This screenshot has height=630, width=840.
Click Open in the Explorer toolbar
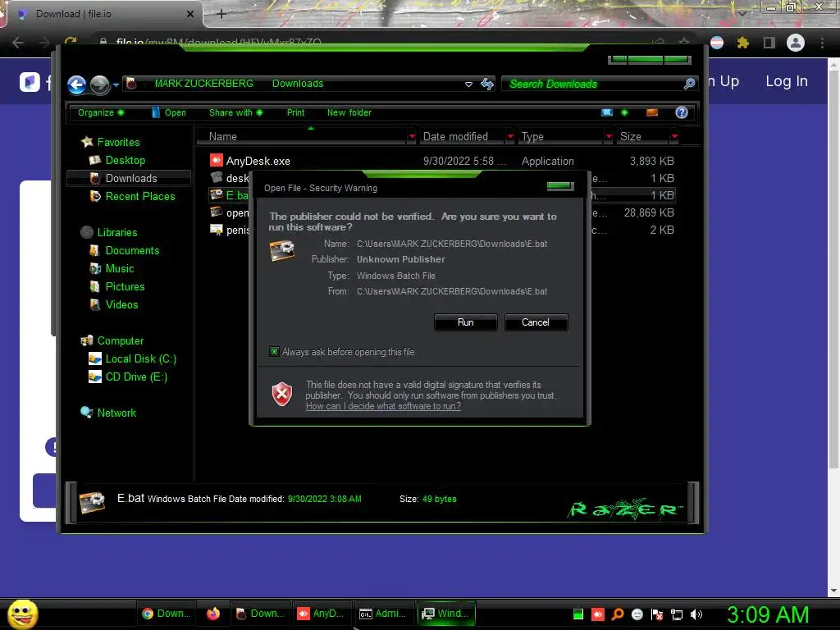tap(169, 112)
